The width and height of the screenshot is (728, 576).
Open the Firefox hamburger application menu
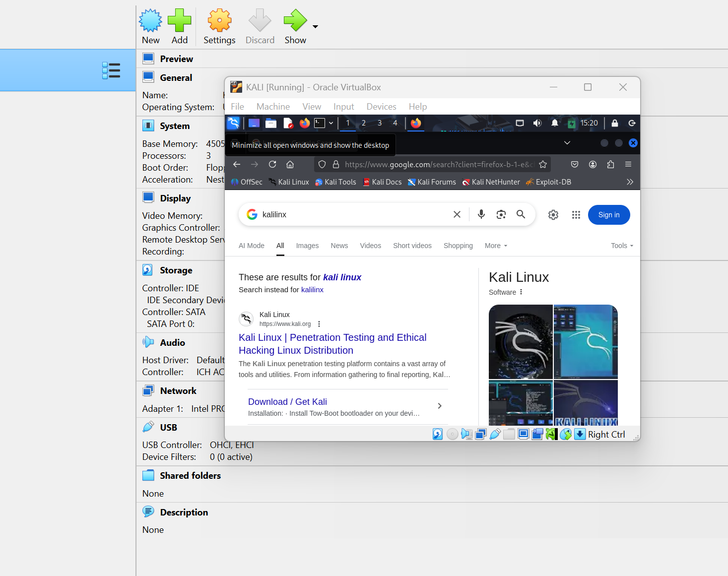click(628, 164)
